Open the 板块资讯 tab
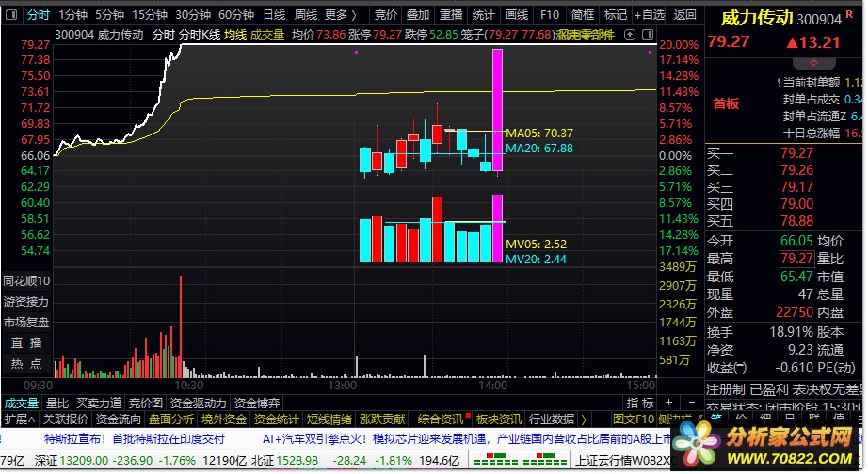Viewport: 868px width, 474px height. tap(498, 419)
